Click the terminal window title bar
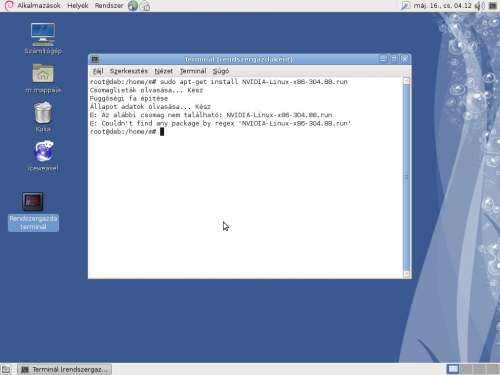Viewport: 500px width, 375px height. [x=239, y=59]
